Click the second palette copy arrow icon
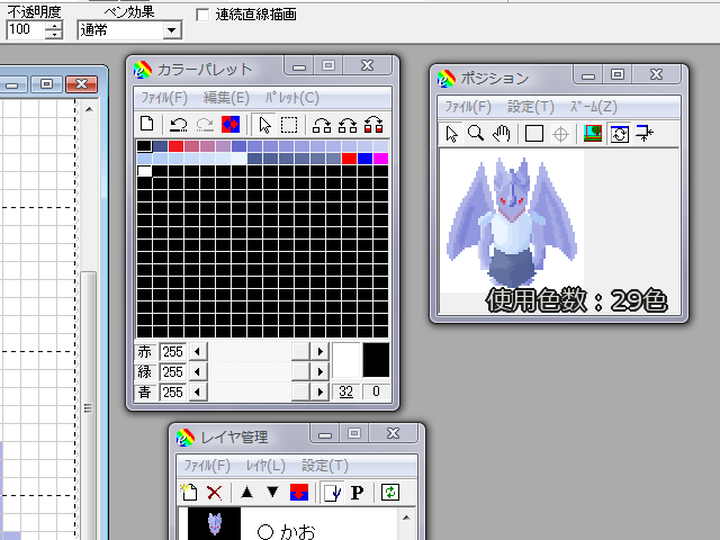Image resolution: width=720 pixels, height=540 pixels. point(348,125)
